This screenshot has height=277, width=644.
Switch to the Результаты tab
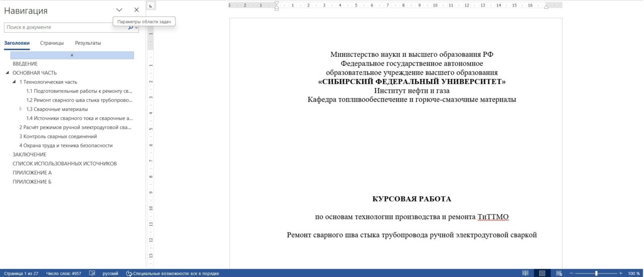coord(88,43)
